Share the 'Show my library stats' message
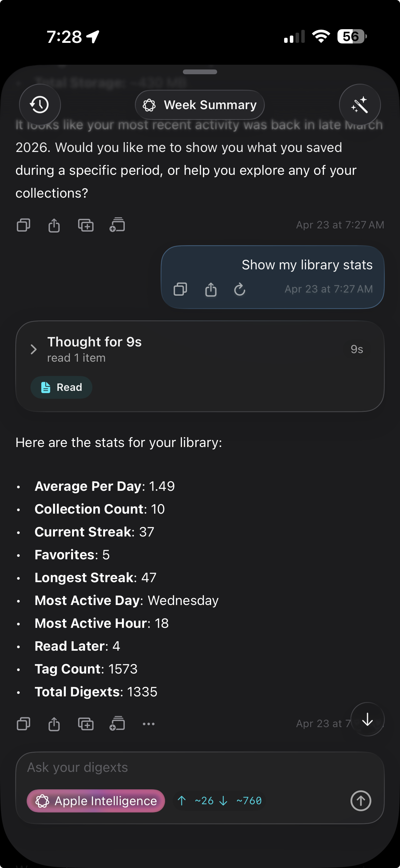The width and height of the screenshot is (400, 868). pyautogui.click(x=211, y=289)
